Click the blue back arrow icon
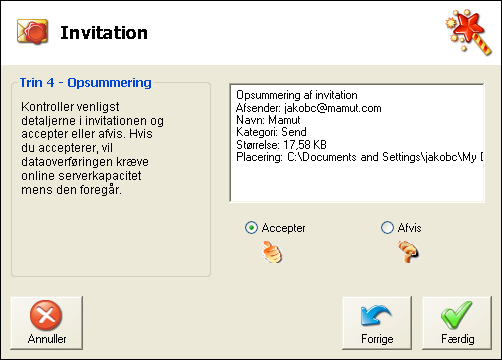The height and width of the screenshot is (360, 502). click(x=375, y=315)
